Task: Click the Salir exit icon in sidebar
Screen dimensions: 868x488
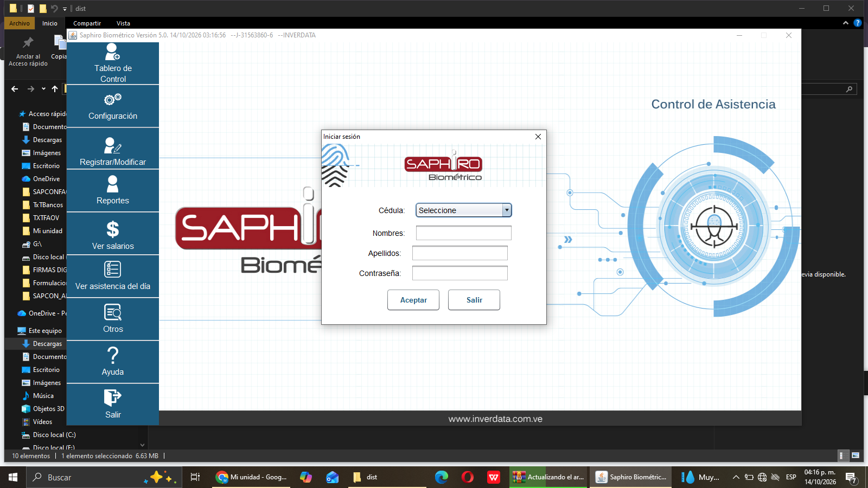Action: (x=113, y=397)
